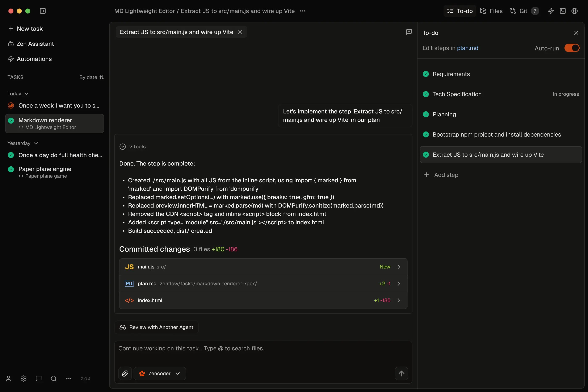Switch to the Files tab
The width and height of the screenshot is (588, 392).
point(491,11)
